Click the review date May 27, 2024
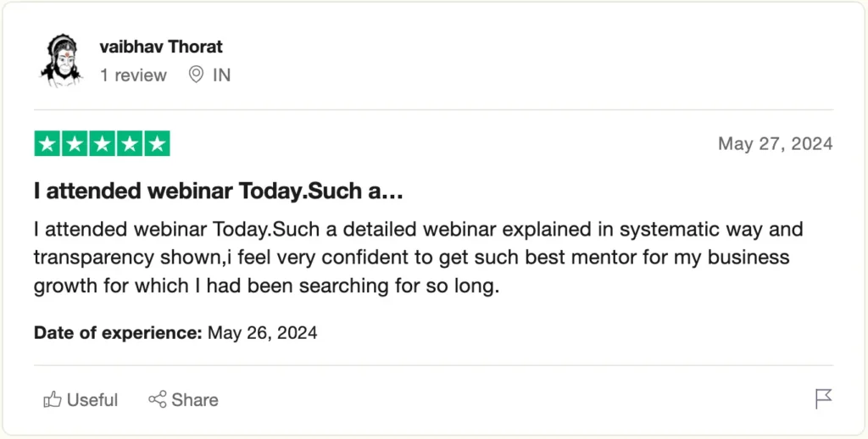The height and width of the screenshot is (439, 868). [775, 144]
